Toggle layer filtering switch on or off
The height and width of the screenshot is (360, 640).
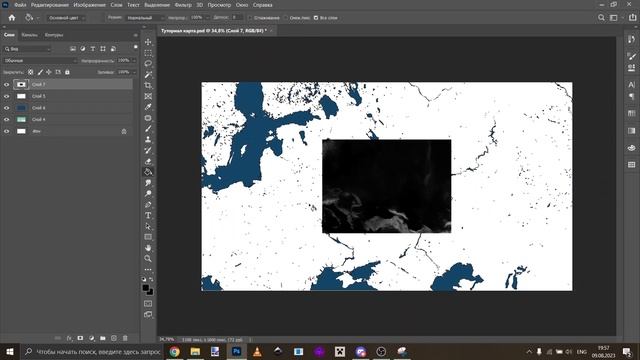136,47
